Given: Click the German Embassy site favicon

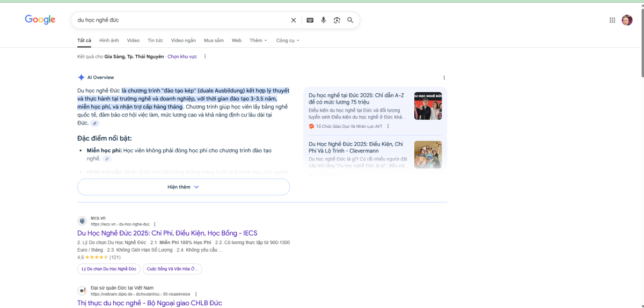Looking at the screenshot, I should point(82,291).
